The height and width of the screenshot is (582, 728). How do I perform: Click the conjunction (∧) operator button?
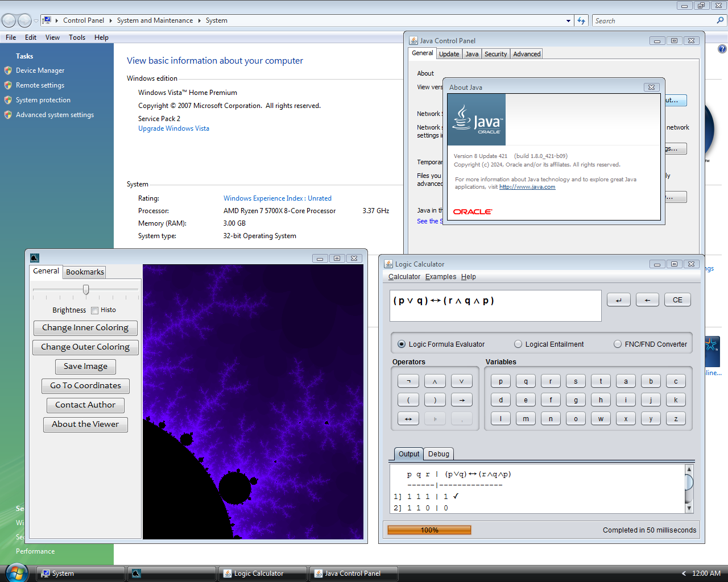[435, 381]
